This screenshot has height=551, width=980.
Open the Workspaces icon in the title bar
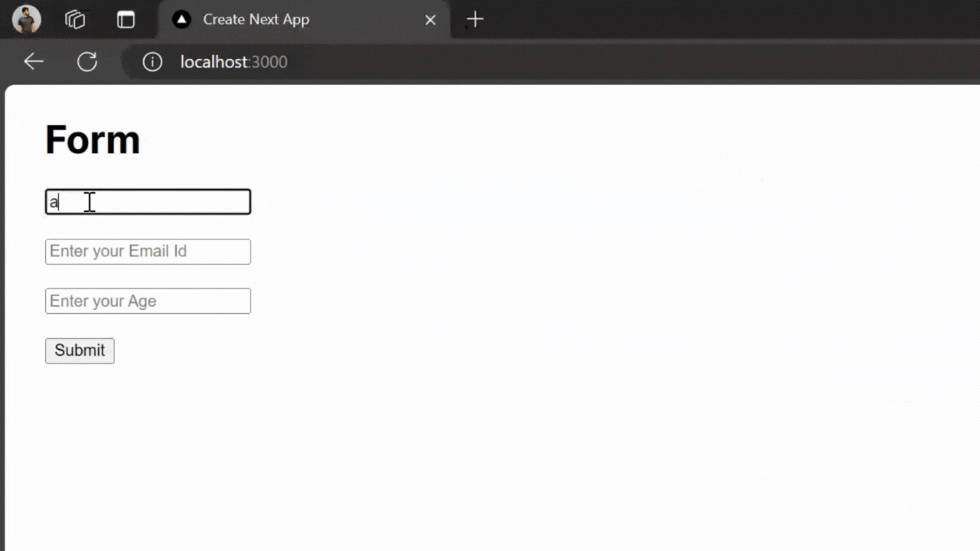coord(74,19)
